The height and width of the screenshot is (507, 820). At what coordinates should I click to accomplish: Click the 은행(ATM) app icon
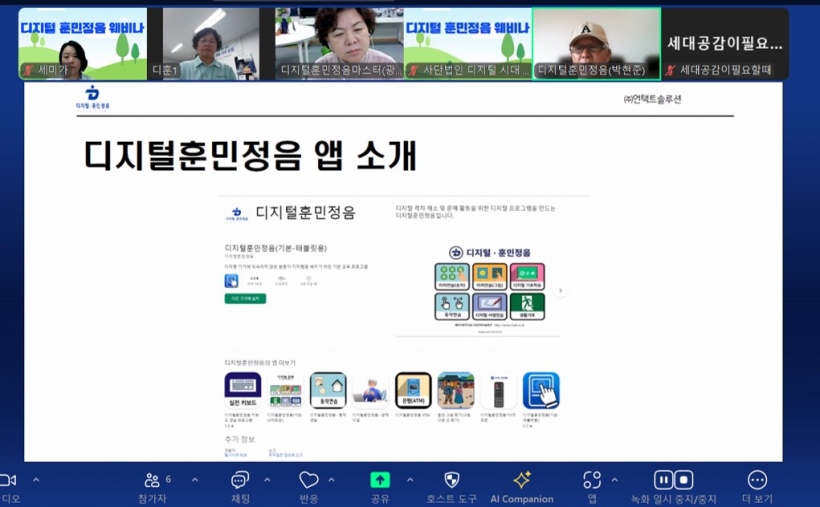click(x=413, y=390)
